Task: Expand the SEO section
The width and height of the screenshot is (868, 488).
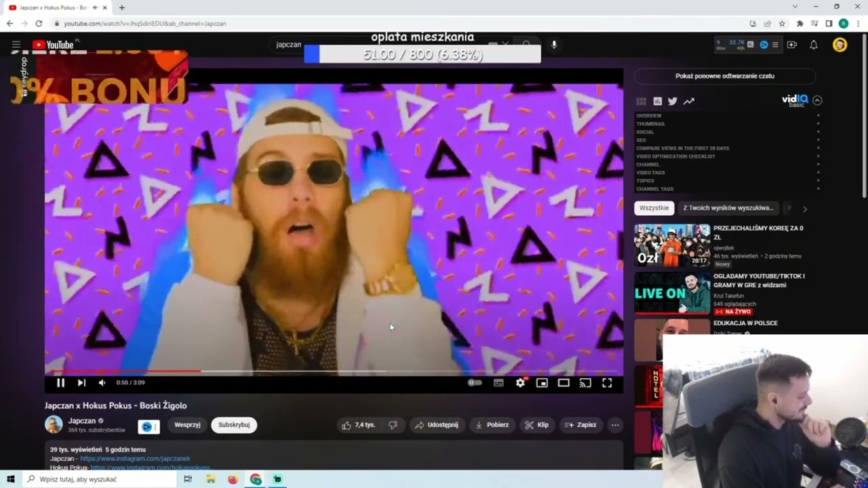Action: [728, 140]
